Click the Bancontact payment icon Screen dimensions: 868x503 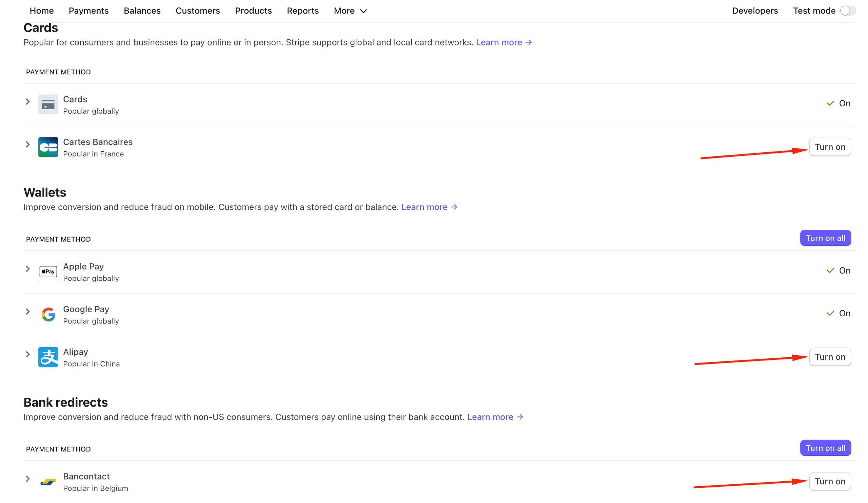point(48,482)
